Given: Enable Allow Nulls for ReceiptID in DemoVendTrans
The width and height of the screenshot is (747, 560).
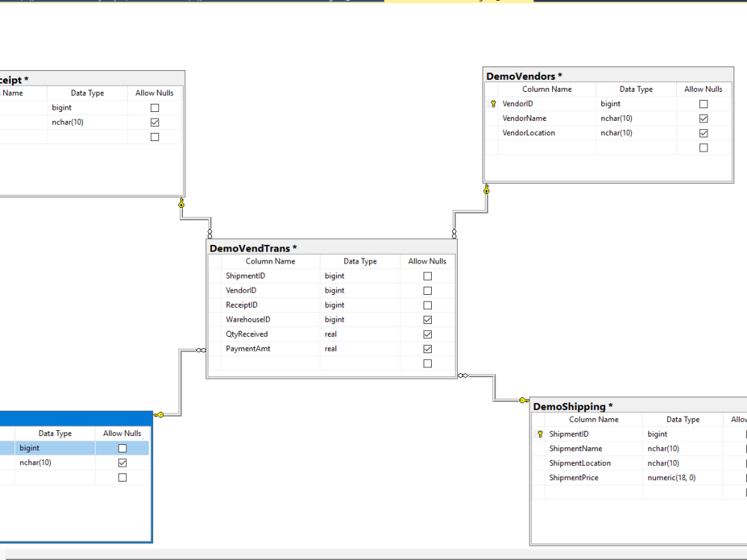Looking at the screenshot, I should 427,305.
